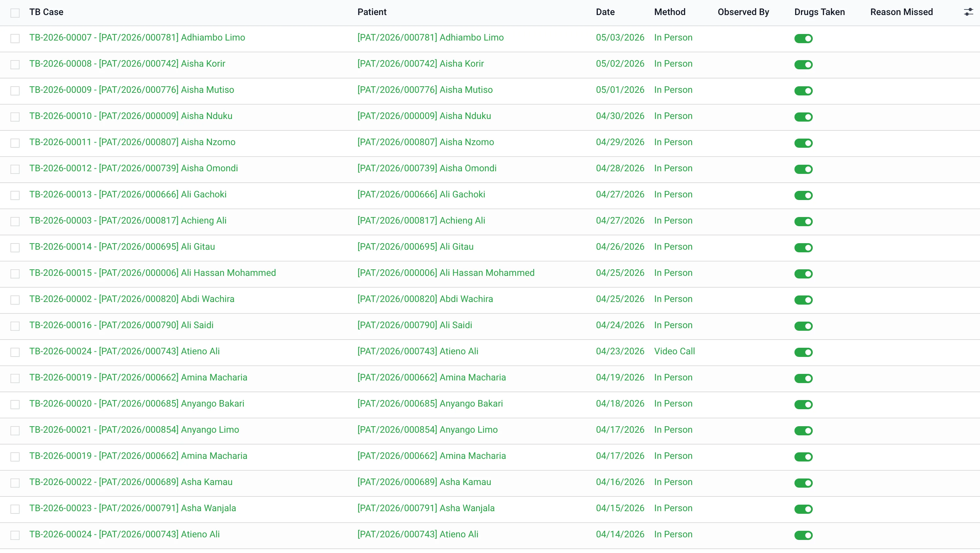The height and width of the screenshot is (553, 980).
Task: Click the date 04/14/2026 cell
Action: [x=620, y=534]
